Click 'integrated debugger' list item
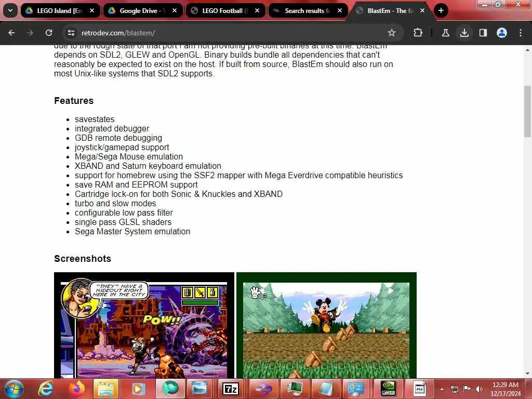 (112, 129)
